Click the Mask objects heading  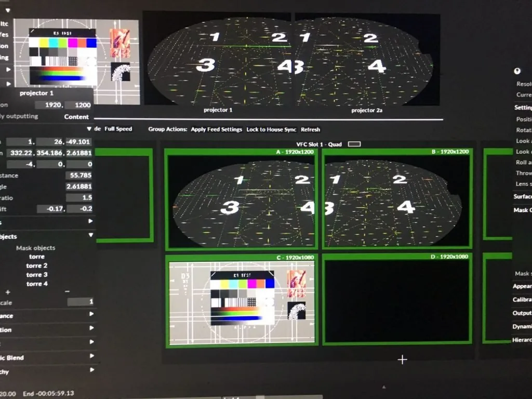(36, 248)
